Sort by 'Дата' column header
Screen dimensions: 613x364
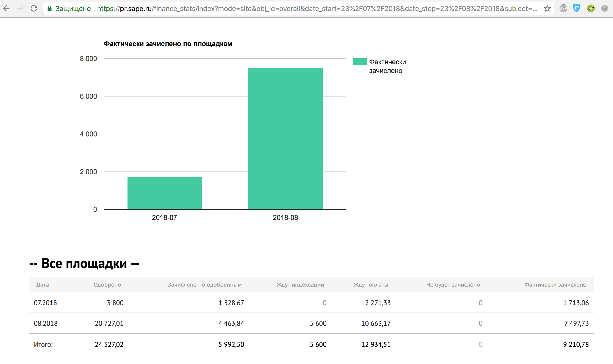[42, 285]
